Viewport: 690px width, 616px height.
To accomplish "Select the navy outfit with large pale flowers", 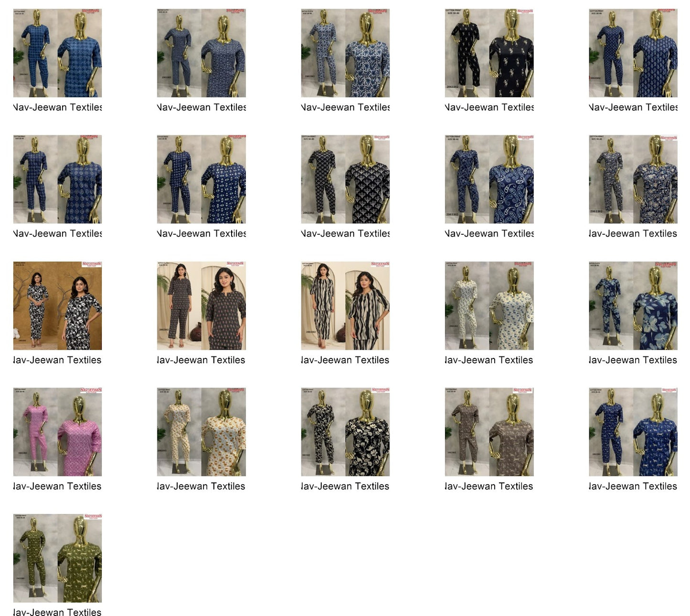I will (x=633, y=305).
